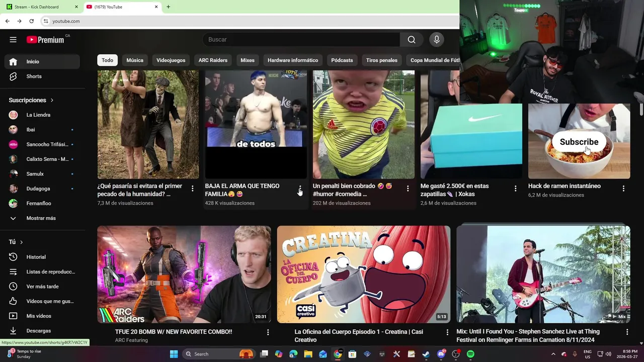
Task: Open a new browser tab
Action: [168, 7]
